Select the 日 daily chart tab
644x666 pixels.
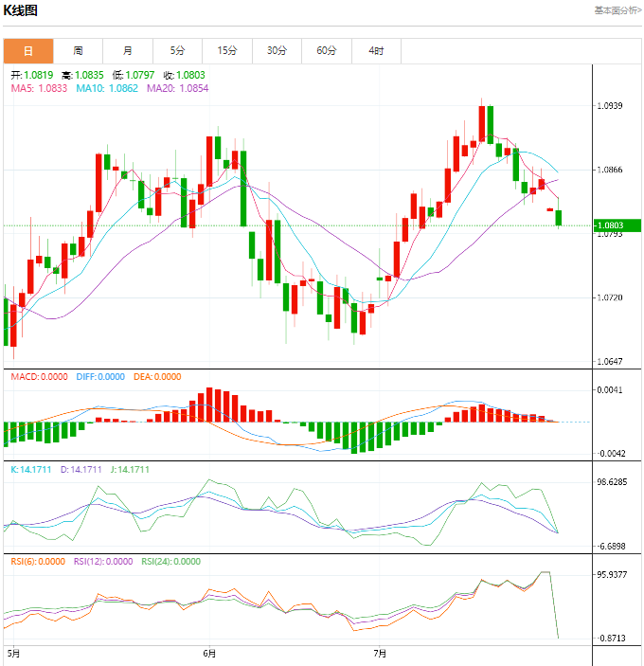click(28, 50)
